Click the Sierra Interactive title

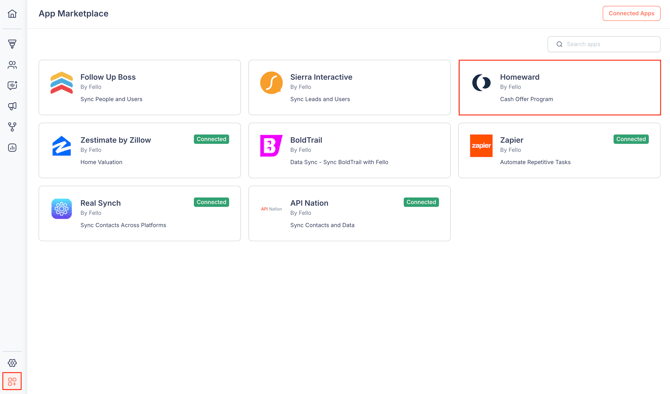coord(321,77)
